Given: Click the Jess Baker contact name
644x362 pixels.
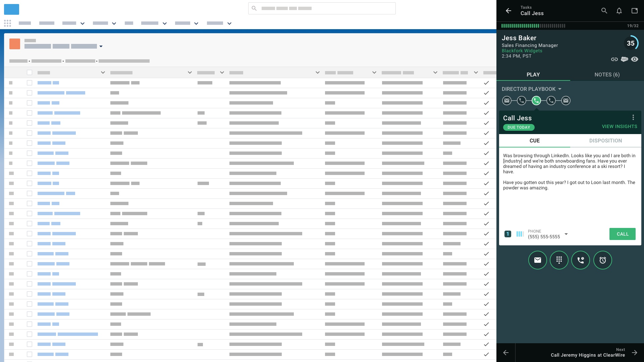Looking at the screenshot, I should click(x=519, y=38).
